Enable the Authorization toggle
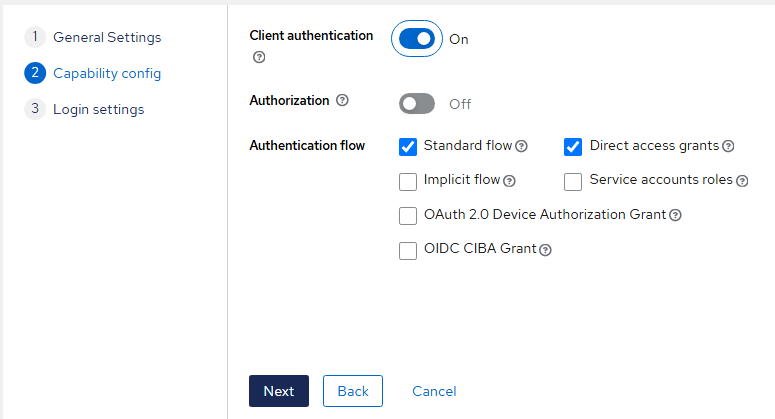The image size is (775, 419). pos(417,103)
